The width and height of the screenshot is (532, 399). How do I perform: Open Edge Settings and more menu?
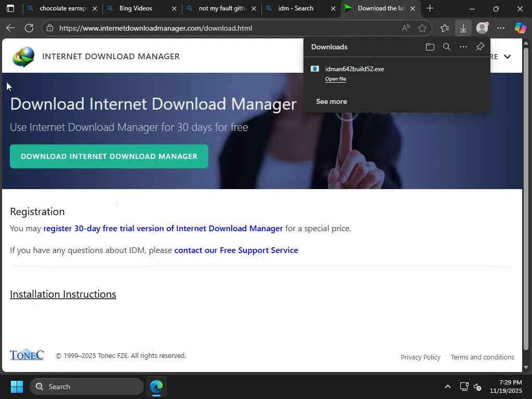click(x=501, y=28)
